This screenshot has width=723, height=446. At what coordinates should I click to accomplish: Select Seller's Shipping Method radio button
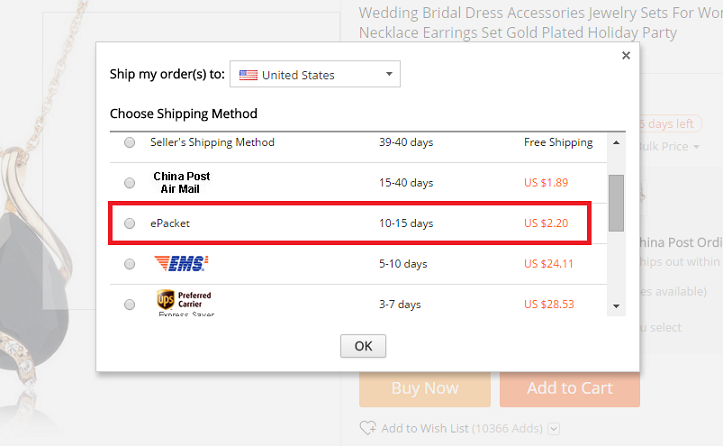click(130, 143)
